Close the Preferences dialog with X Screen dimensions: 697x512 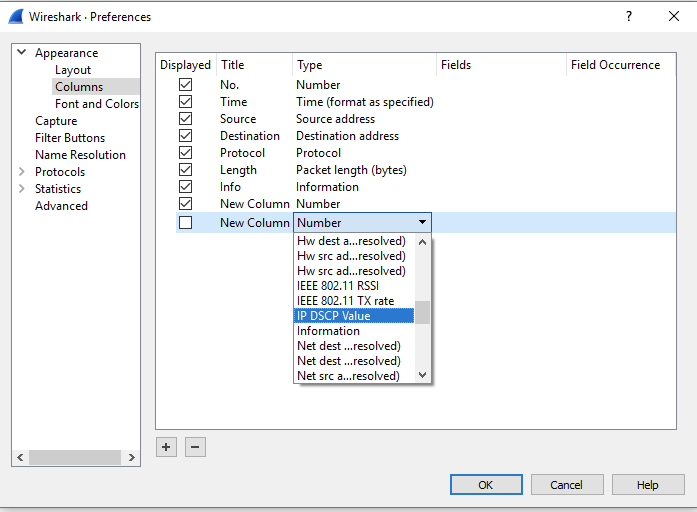click(674, 16)
